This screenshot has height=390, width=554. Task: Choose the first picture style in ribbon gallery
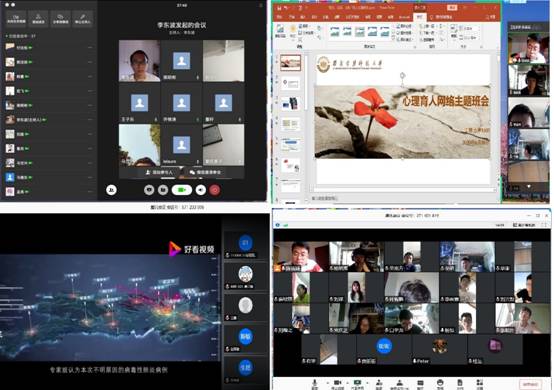(x=335, y=32)
